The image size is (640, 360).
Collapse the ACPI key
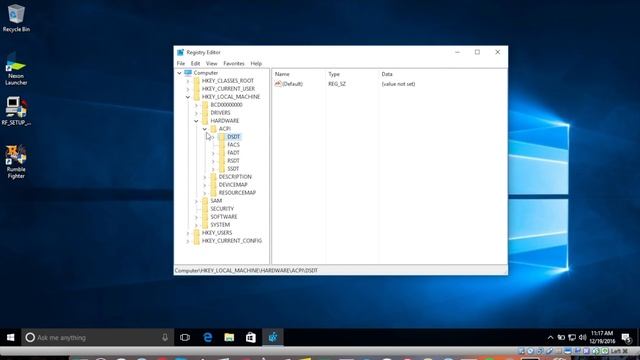(205, 129)
